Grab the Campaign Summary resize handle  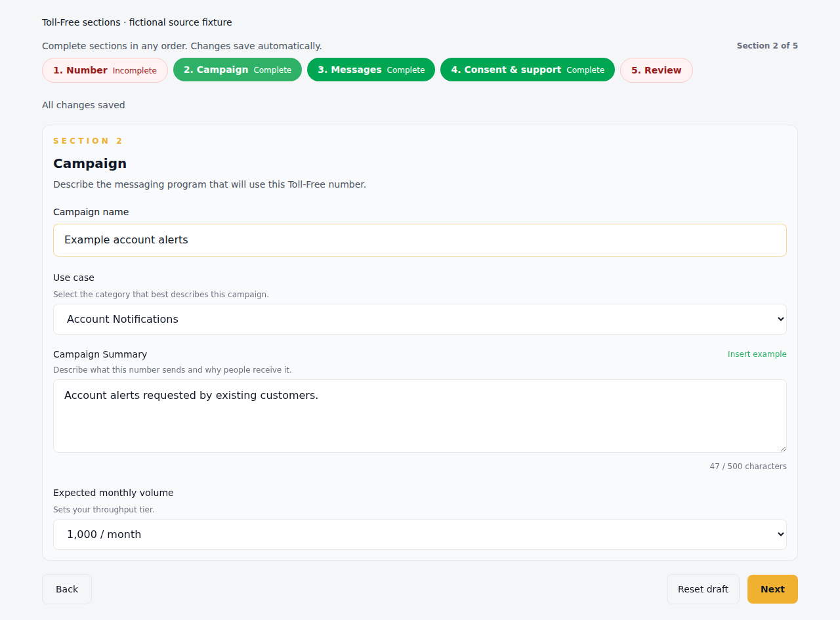782,448
